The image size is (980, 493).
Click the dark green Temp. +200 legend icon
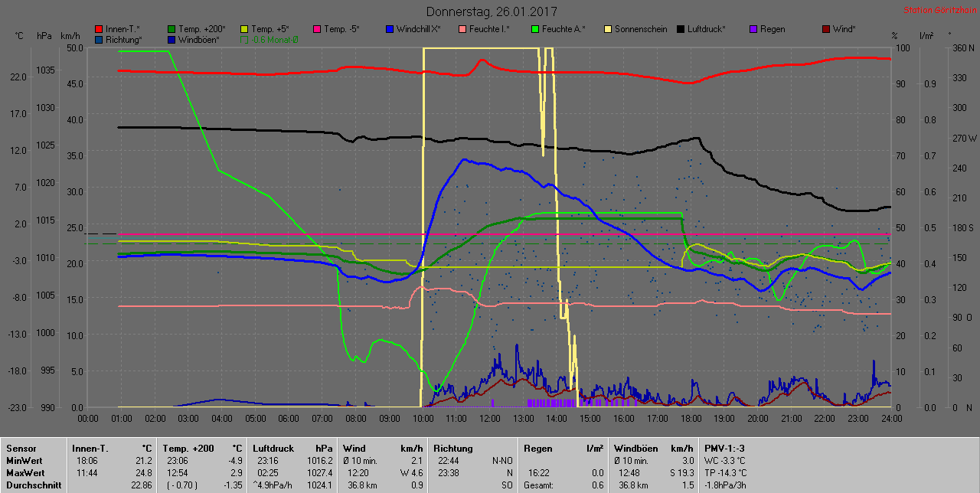coord(171,30)
